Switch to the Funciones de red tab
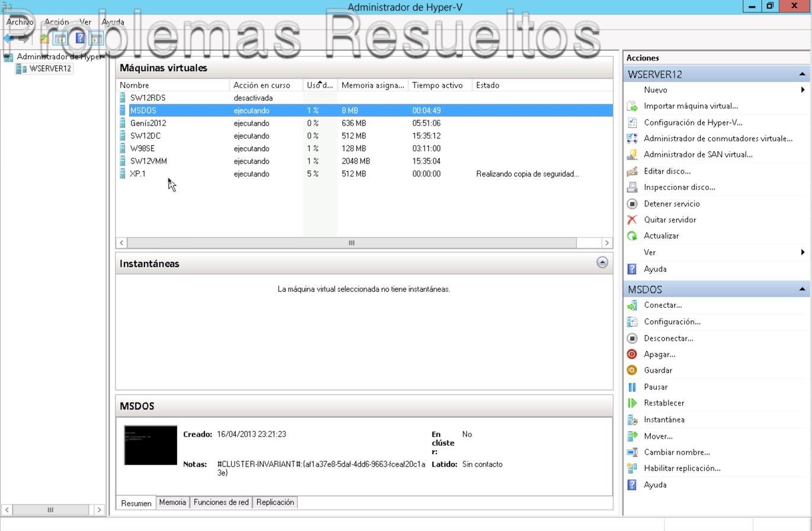The width and height of the screenshot is (812, 531). (x=221, y=503)
